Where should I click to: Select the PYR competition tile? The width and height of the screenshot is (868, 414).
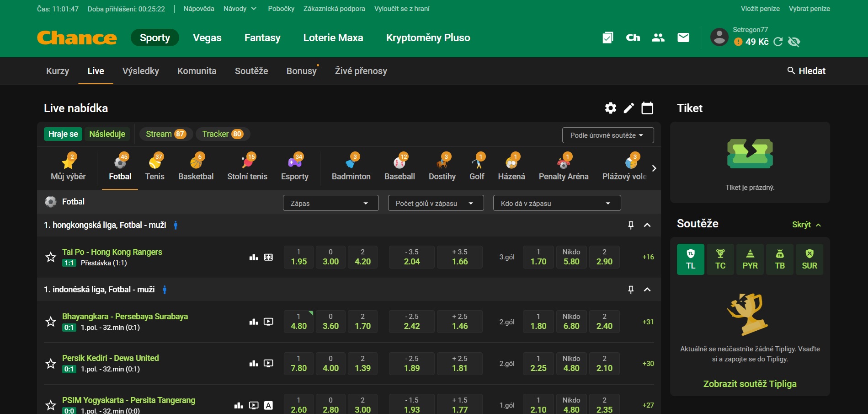[750, 259]
